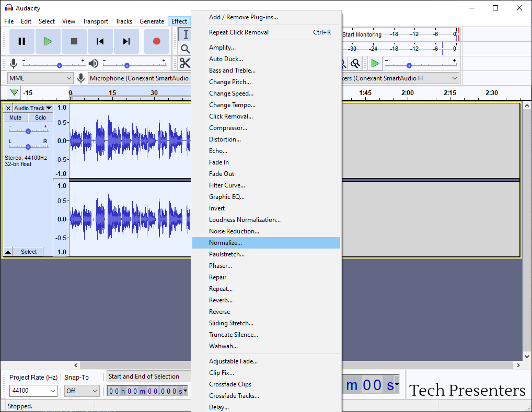532x412 pixels.
Task: Adjust the Audio Track pan slider
Action: pos(28,147)
